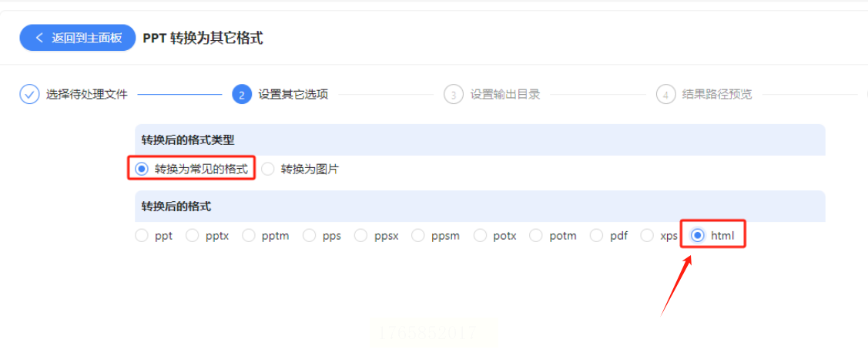868x363 pixels.
Task: Select xps as converted format
Action: [647, 236]
